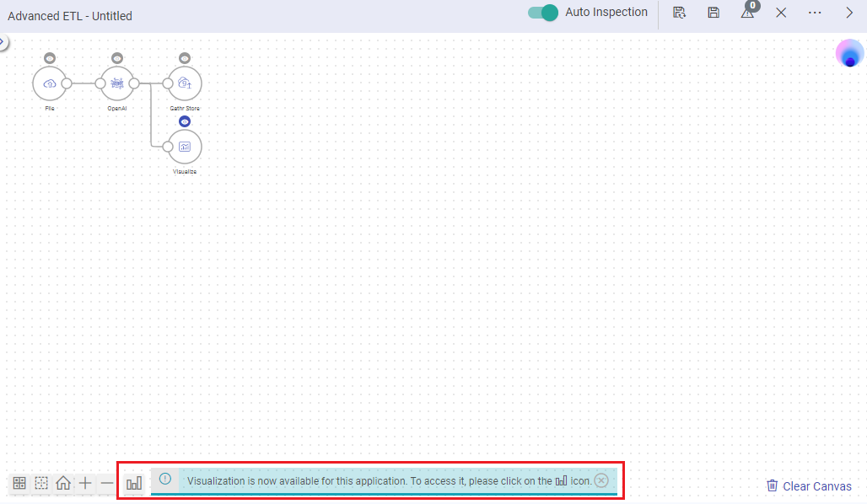Turn off the Auto Inspection toggle
The height and width of the screenshot is (504, 867).
pos(543,13)
